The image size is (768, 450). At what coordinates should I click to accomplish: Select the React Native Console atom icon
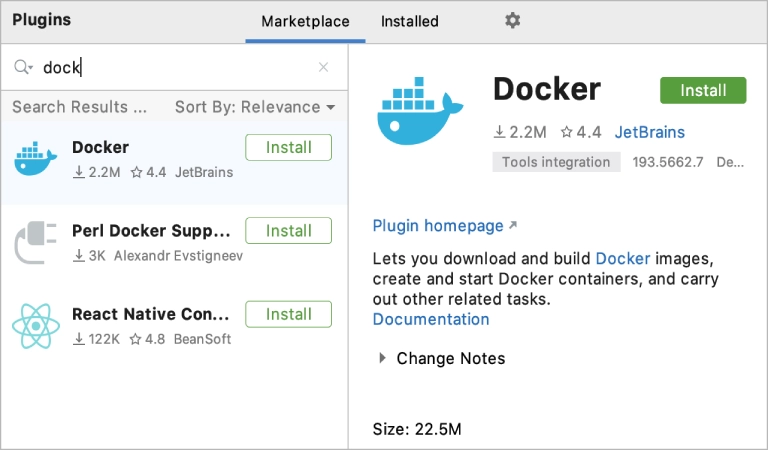(36, 326)
